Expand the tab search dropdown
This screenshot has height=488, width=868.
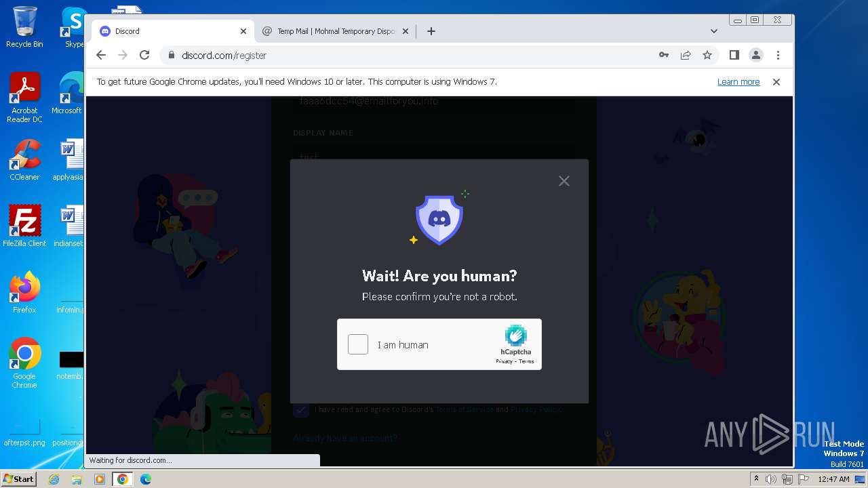coord(713,31)
